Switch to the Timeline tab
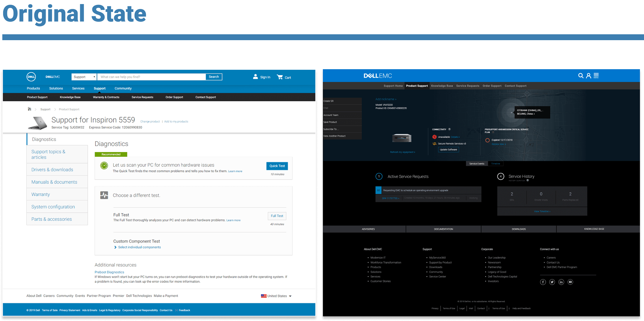 tap(495, 164)
